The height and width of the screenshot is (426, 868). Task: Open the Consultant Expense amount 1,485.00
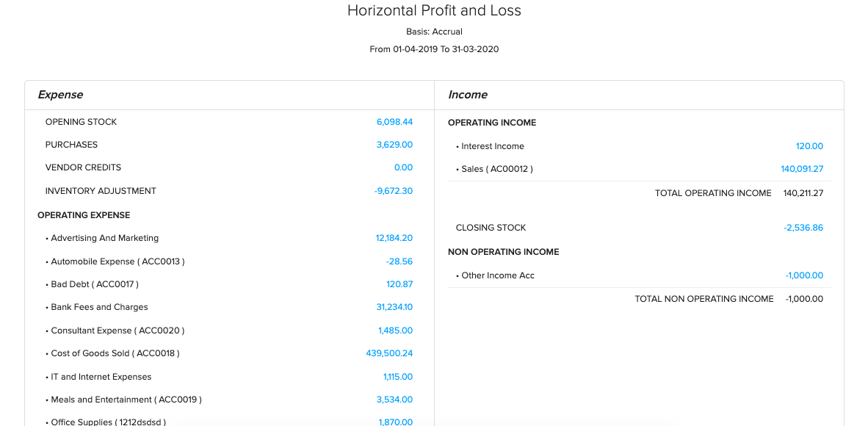pyautogui.click(x=395, y=331)
